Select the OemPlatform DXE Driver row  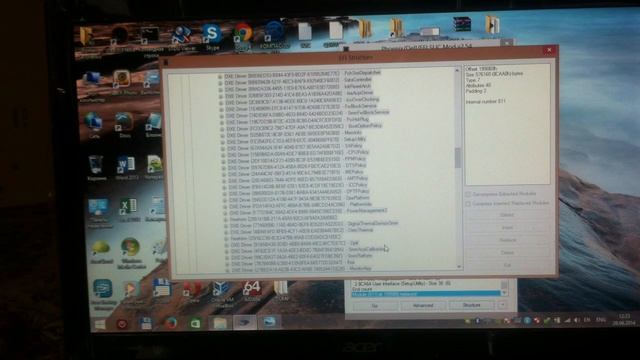coord(300,199)
